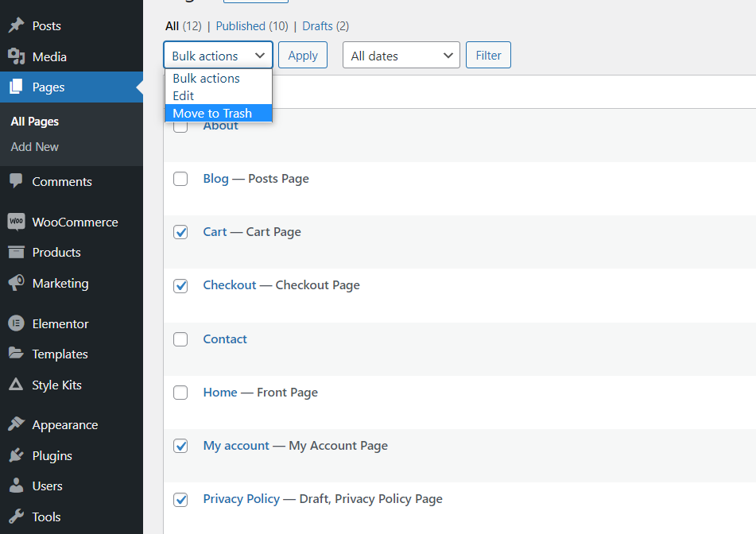756x534 pixels.
Task: Check the Contact page checkbox
Action: pyautogui.click(x=180, y=339)
